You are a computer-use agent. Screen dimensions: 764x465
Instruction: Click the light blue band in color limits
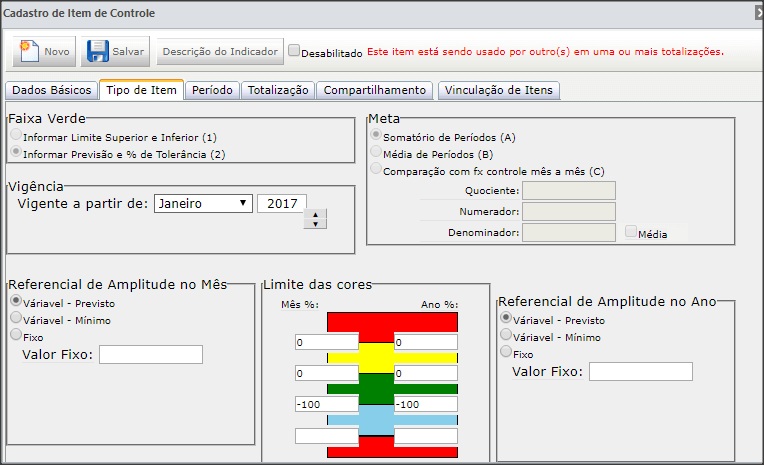pyautogui.click(x=376, y=420)
